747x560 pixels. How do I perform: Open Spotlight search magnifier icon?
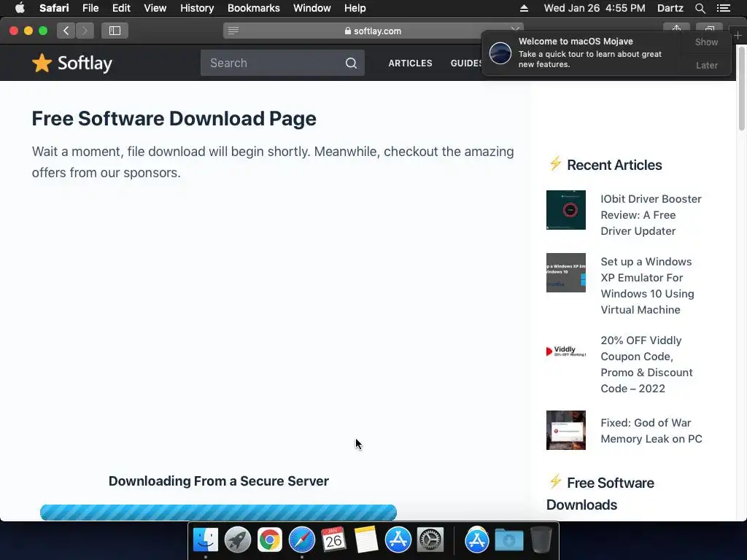[700, 8]
